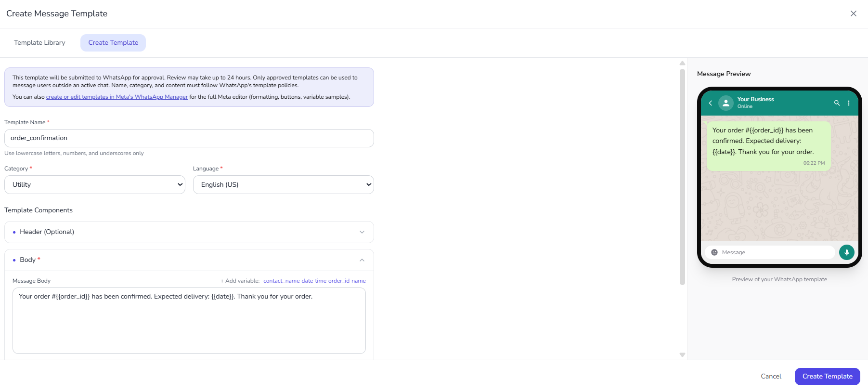This screenshot has width=868, height=391.
Task: Click the emoji icon in message field
Action: click(x=714, y=252)
